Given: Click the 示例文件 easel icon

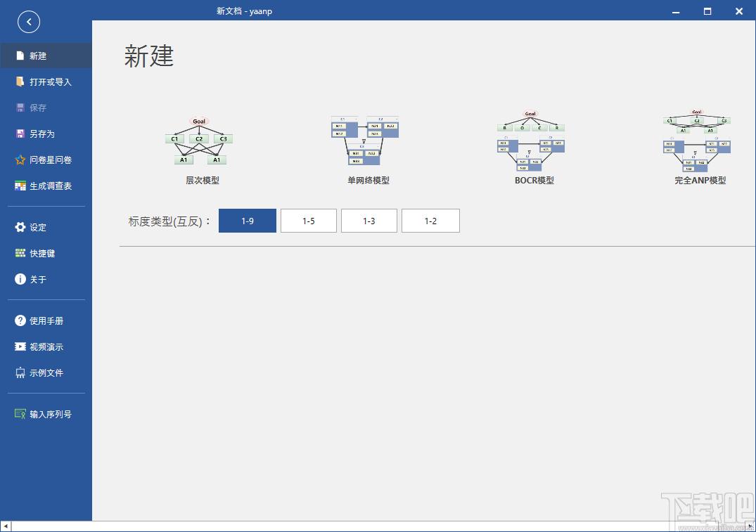Looking at the screenshot, I should (20, 372).
